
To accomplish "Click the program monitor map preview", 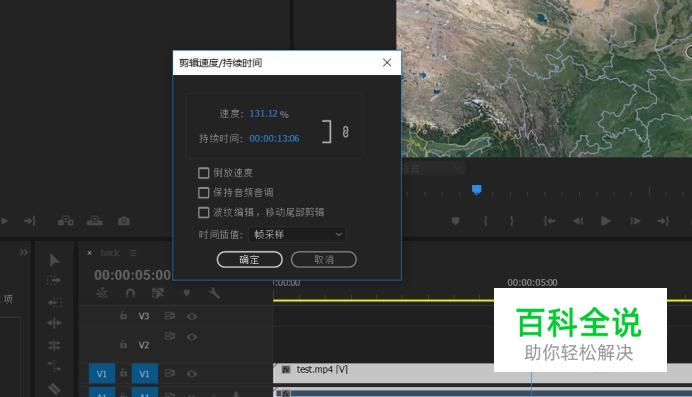I will pos(544,78).
